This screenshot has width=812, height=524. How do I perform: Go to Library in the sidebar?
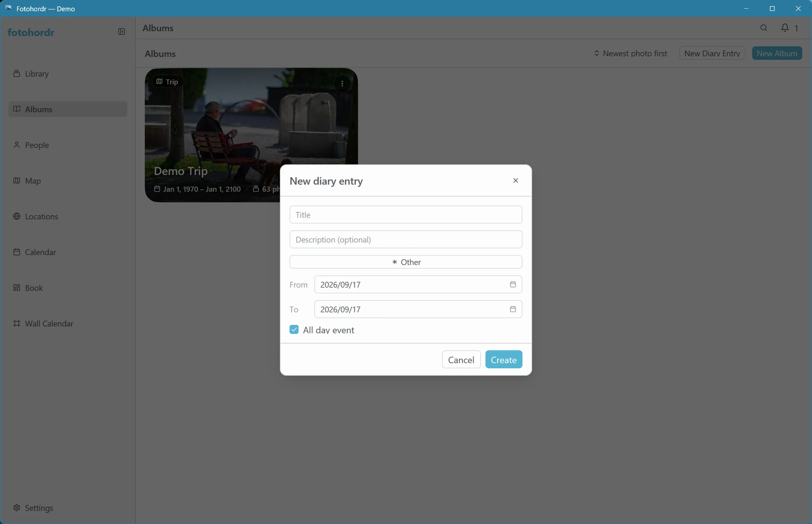68,73
